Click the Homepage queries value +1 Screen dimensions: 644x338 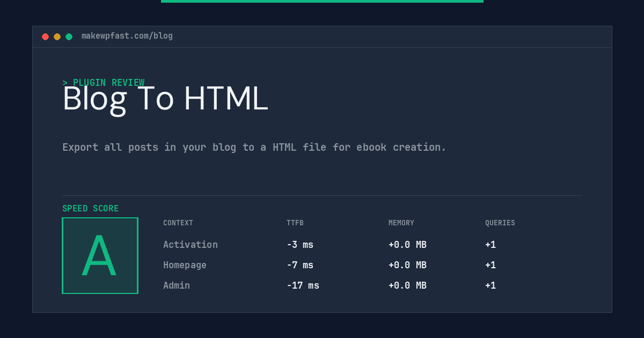(491, 265)
